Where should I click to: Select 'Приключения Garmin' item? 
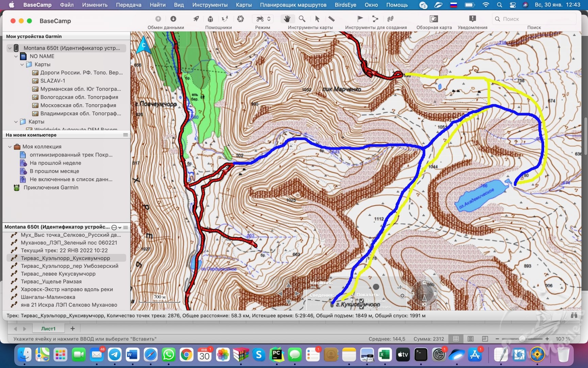(51, 187)
